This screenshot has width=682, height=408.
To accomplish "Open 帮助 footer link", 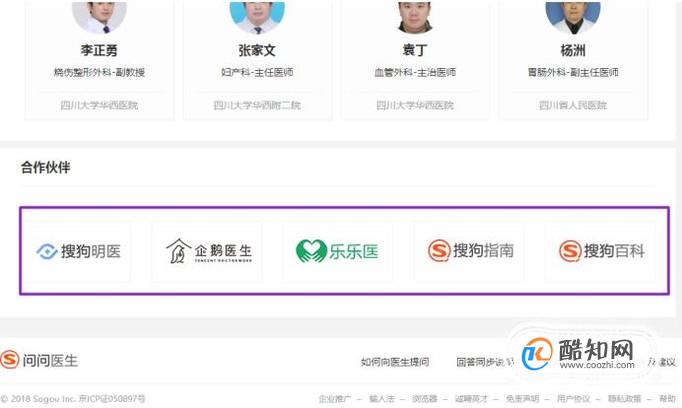I will [x=667, y=398].
